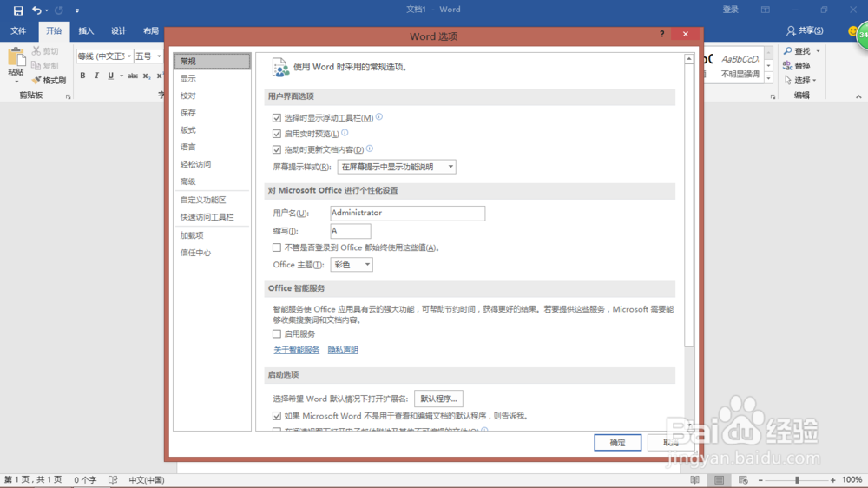
Task: Expand the styles gallery more arrow
Action: click(768, 79)
